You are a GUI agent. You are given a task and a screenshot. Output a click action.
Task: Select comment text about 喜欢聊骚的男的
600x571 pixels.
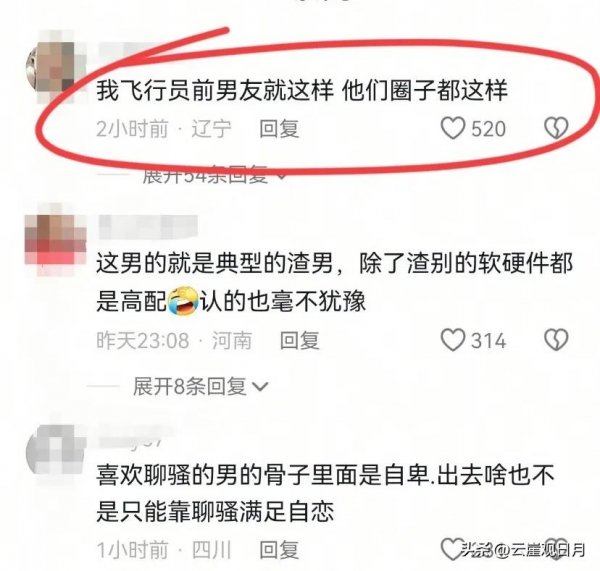click(x=325, y=493)
